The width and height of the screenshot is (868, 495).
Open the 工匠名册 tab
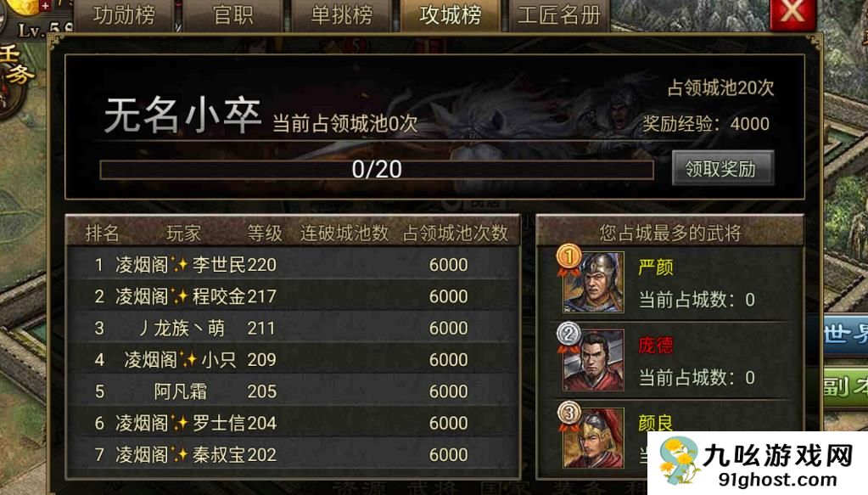tap(558, 15)
